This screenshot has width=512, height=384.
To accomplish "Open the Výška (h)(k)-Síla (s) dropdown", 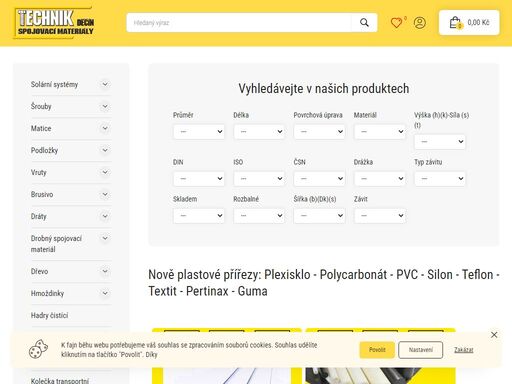I will click(x=440, y=142).
